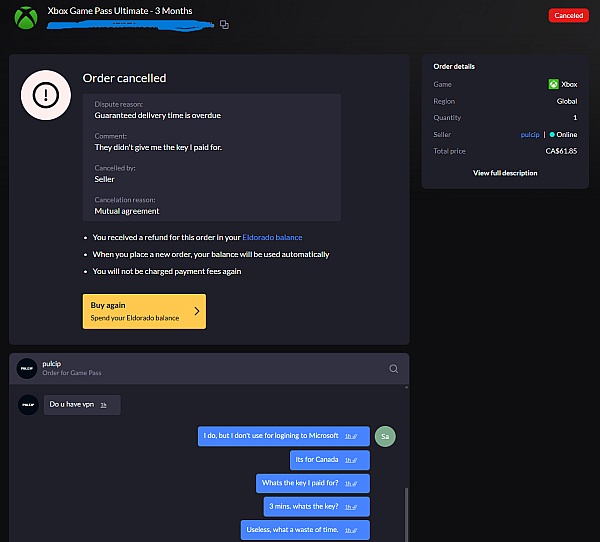Click View full description

505,173
